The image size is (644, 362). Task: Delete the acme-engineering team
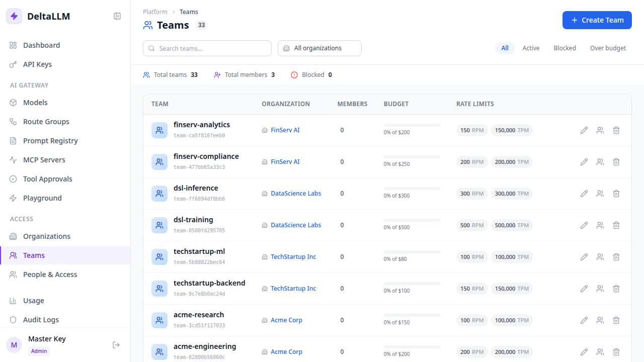tap(616, 352)
